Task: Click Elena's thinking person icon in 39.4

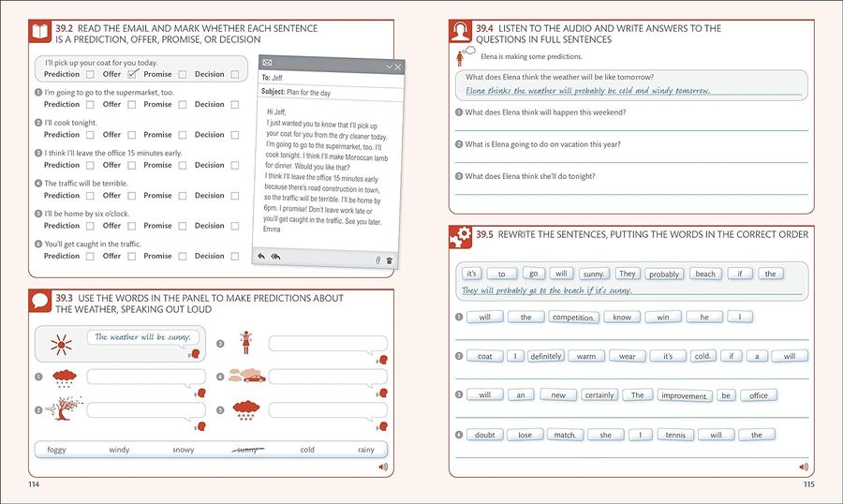Action: click(x=465, y=56)
